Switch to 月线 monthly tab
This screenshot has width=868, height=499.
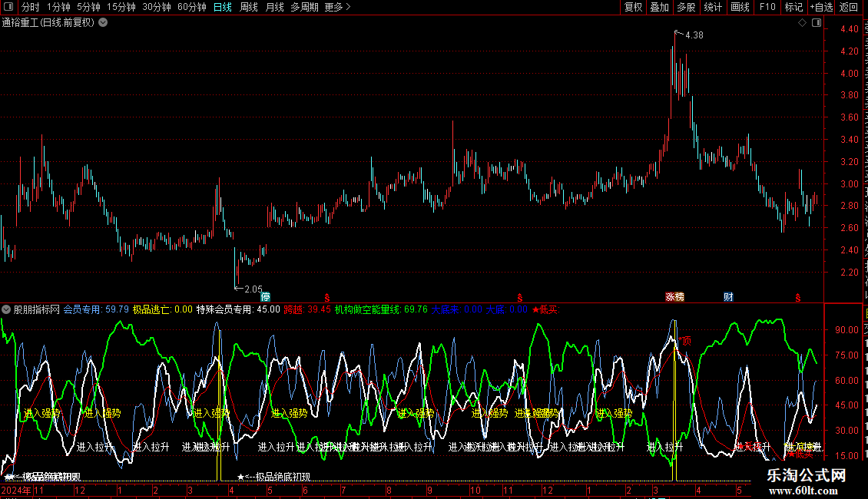point(274,7)
